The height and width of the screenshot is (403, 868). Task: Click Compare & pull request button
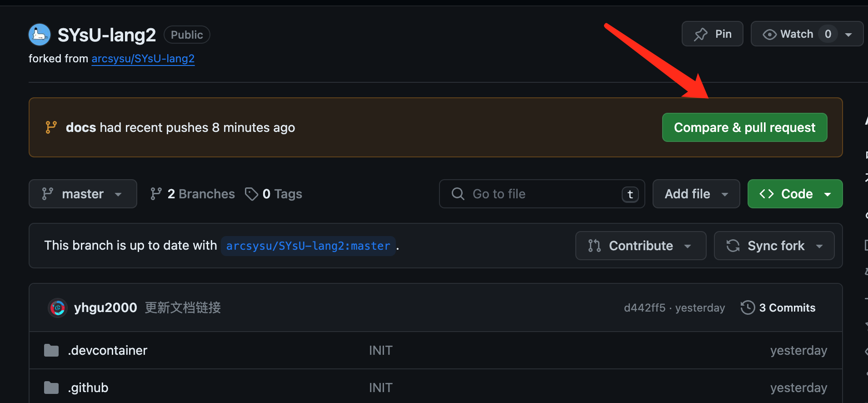click(744, 127)
